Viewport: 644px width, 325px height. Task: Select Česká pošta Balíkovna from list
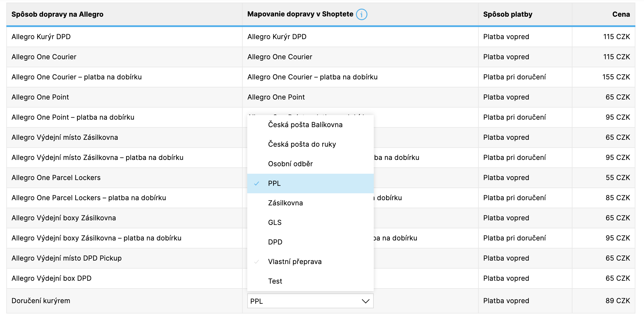[x=305, y=125]
